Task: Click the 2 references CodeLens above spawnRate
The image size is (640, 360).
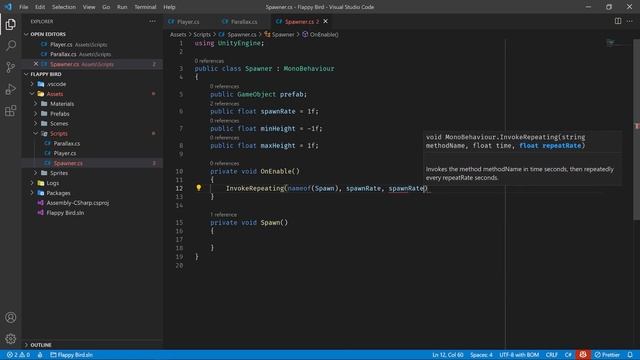Action: click(224, 104)
